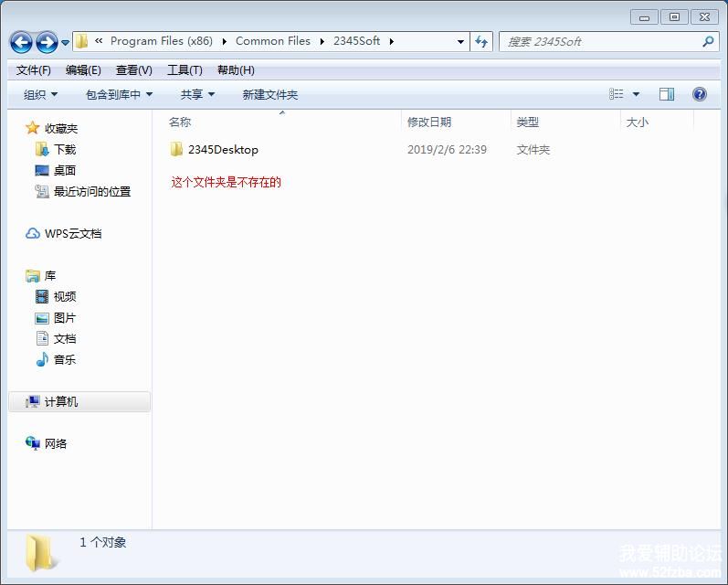The image size is (728, 585).
Task: Open the 包含到库中 dropdown
Action: (x=120, y=95)
